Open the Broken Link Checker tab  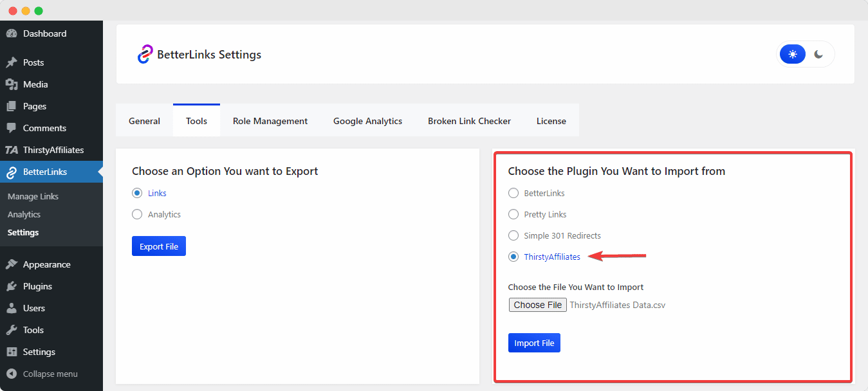469,120
